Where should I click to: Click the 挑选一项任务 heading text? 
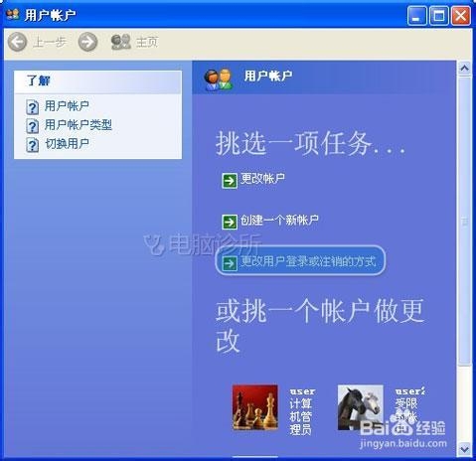click(310, 143)
